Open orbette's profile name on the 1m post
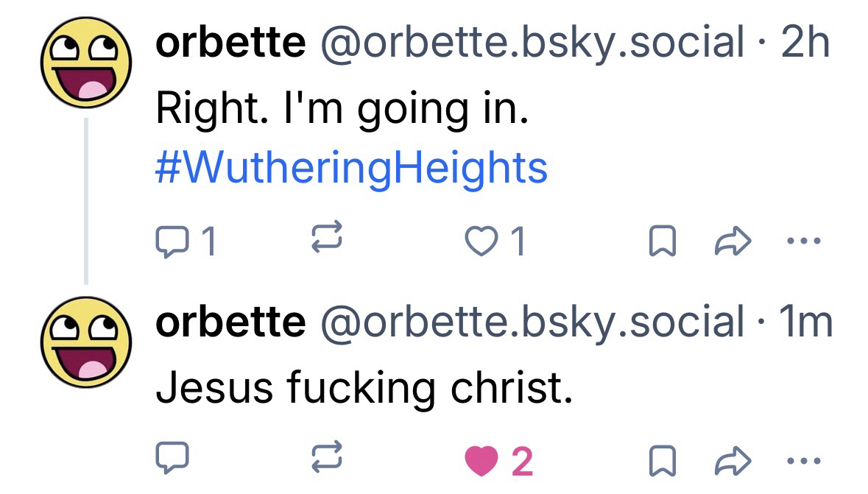 tap(230, 322)
